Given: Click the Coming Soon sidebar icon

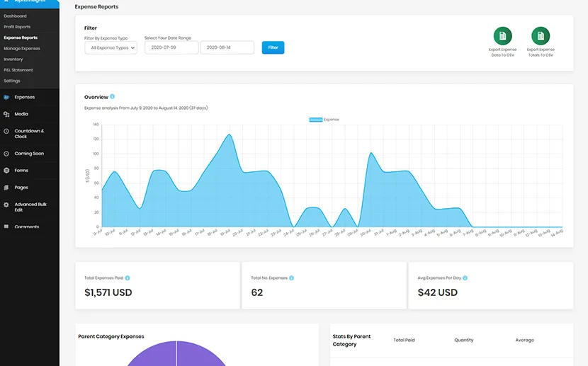Looking at the screenshot, I should click(6, 154).
